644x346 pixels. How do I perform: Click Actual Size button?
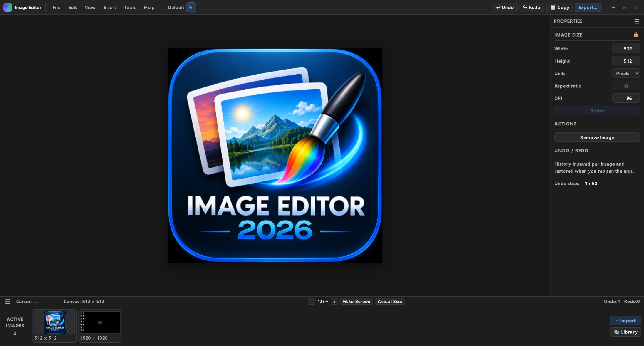click(x=390, y=301)
